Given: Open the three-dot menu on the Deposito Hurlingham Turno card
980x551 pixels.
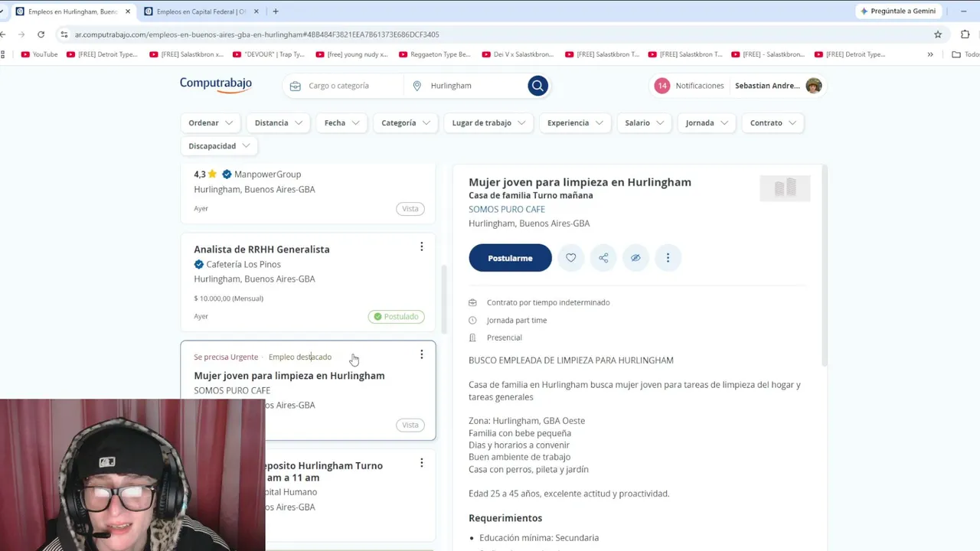Looking at the screenshot, I should pos(421,463).
